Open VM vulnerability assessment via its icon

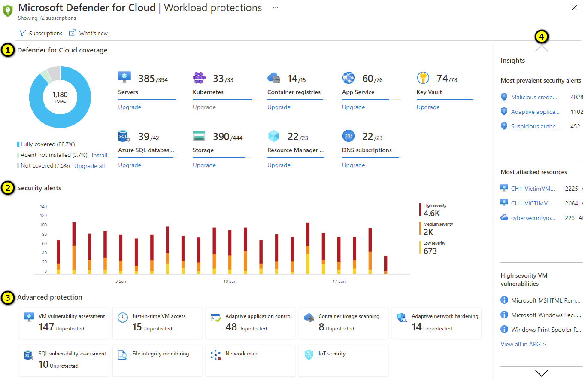pos(29,316)
